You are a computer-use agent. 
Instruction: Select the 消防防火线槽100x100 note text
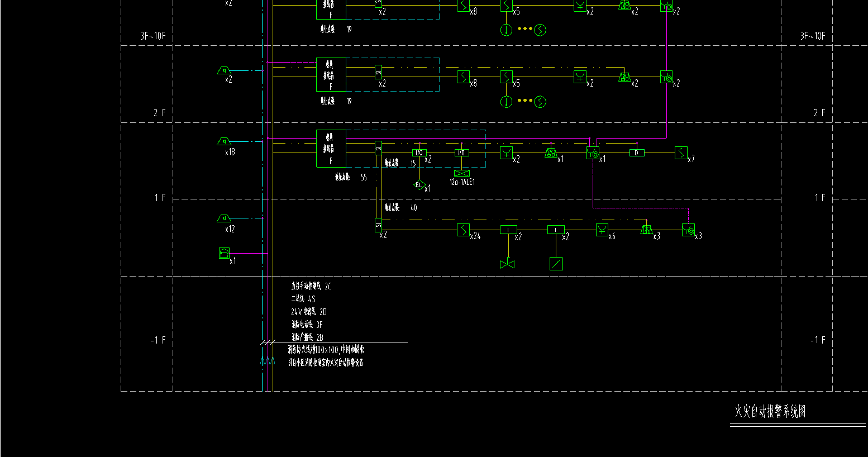pos(326,349)
